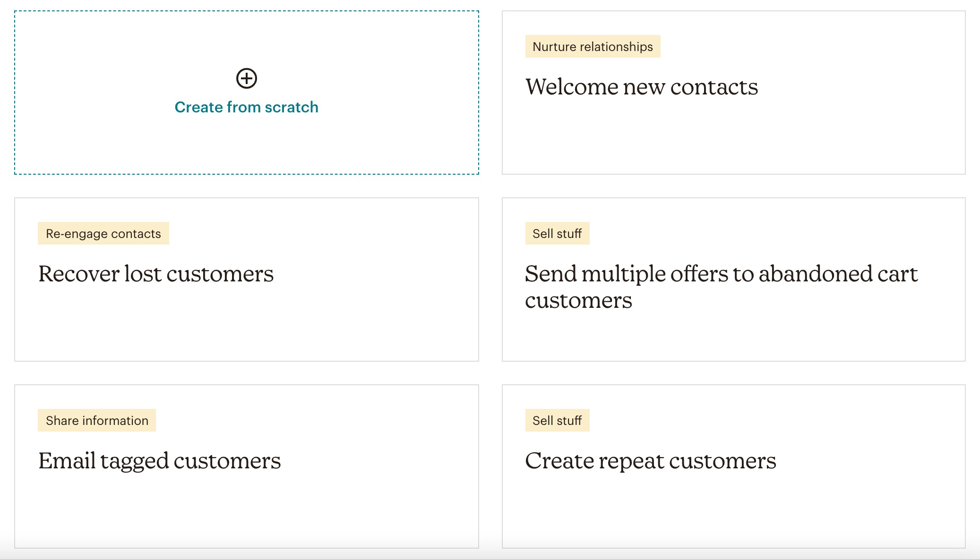Click the word "scratch" in teal link text
980x559 pixels.
pyautogui.click(x=292, y=107)
